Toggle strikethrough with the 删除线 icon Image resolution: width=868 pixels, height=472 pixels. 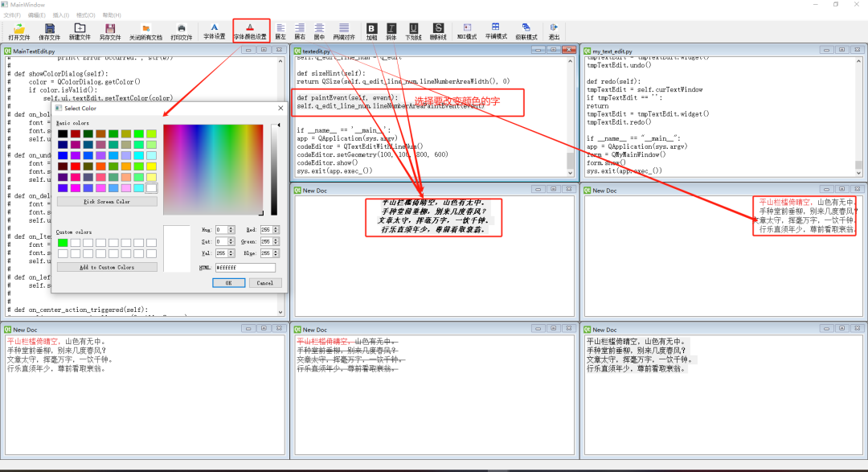click(438, 31)
